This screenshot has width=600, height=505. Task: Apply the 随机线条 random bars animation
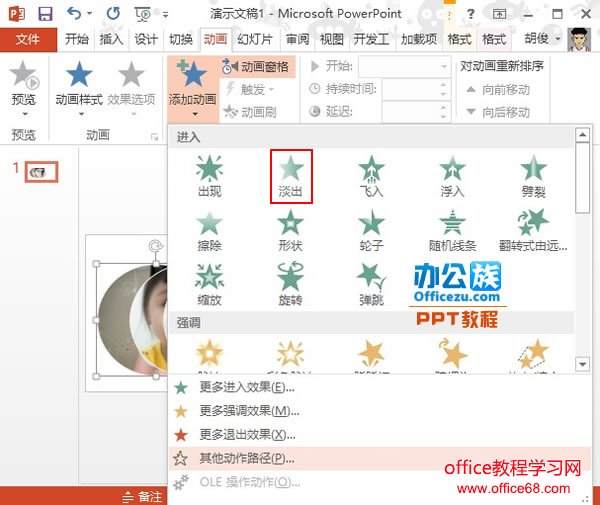tap(452, 231)
